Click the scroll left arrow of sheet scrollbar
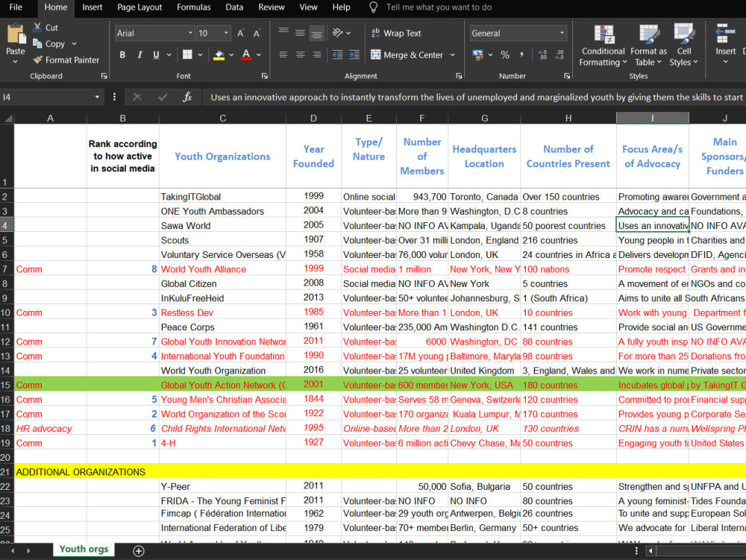746x560 pixels. tap(651, 551)
